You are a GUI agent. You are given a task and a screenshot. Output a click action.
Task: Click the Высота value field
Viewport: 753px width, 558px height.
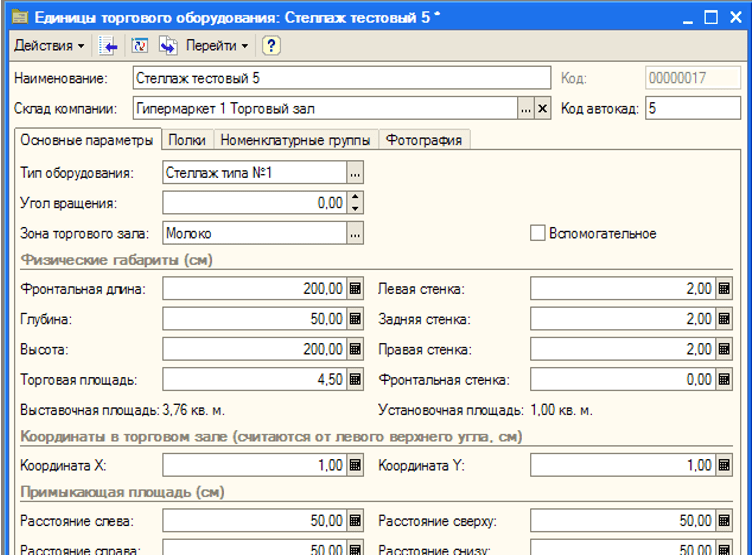255,349
